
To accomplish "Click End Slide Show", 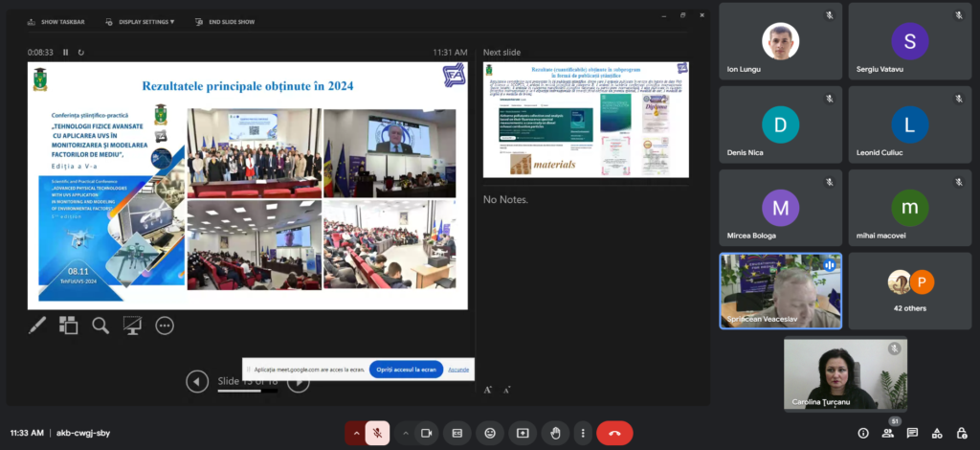I will pyautogui.click(x=225, y=21).
